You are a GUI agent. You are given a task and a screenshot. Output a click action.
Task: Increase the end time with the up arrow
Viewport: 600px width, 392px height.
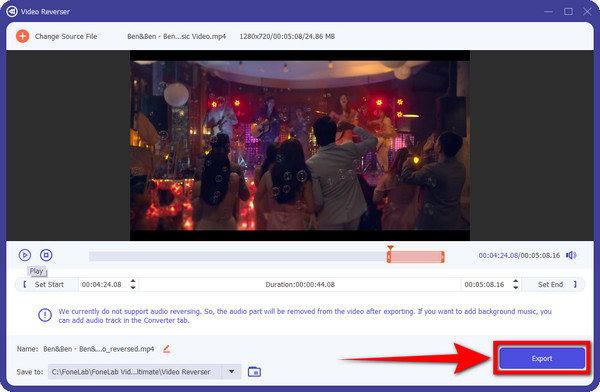point(515,281)
